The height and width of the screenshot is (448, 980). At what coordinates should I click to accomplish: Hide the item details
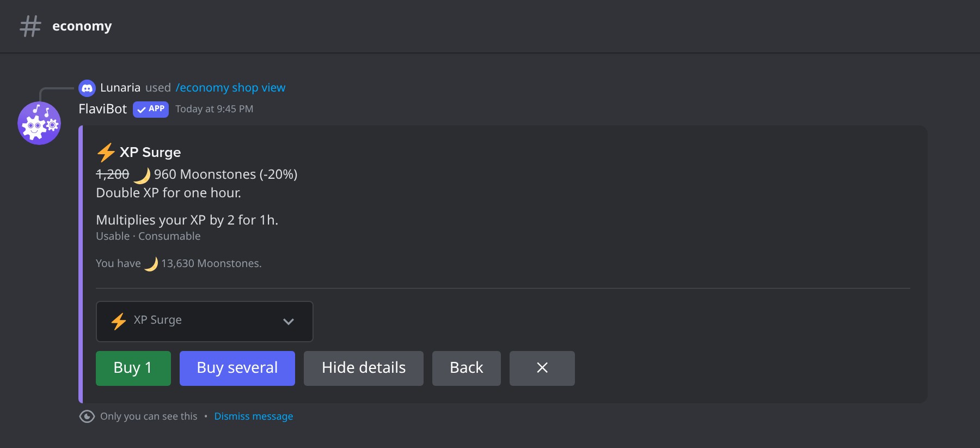pyautogui.click(x=364, y=368)
